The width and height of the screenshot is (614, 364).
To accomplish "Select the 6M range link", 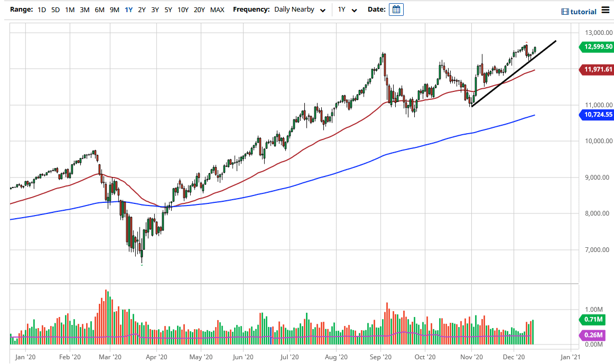I will 99,9.
